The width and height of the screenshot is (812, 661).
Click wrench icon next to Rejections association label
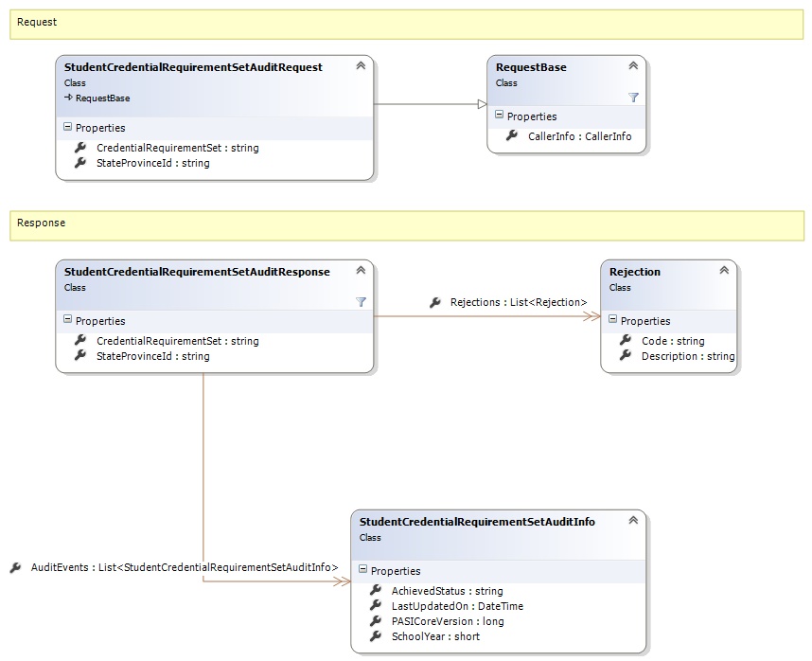pos(434,302)
